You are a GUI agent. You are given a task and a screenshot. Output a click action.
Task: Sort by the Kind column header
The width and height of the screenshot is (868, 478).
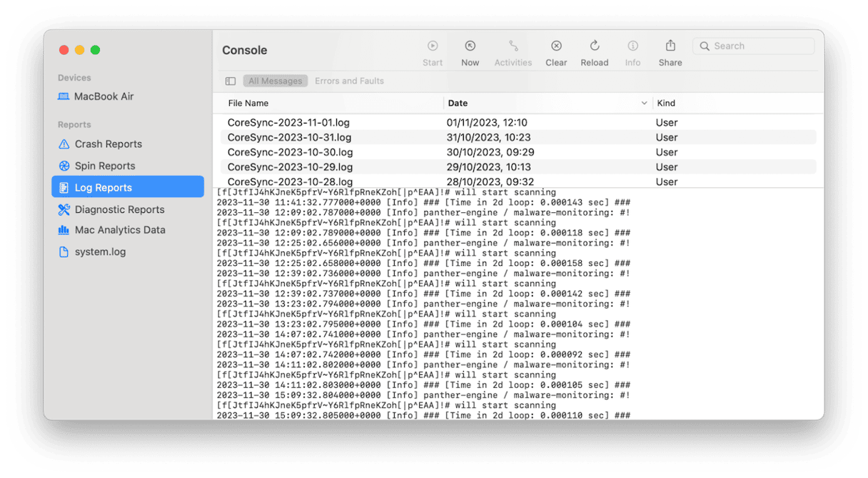tap(666, 104)
